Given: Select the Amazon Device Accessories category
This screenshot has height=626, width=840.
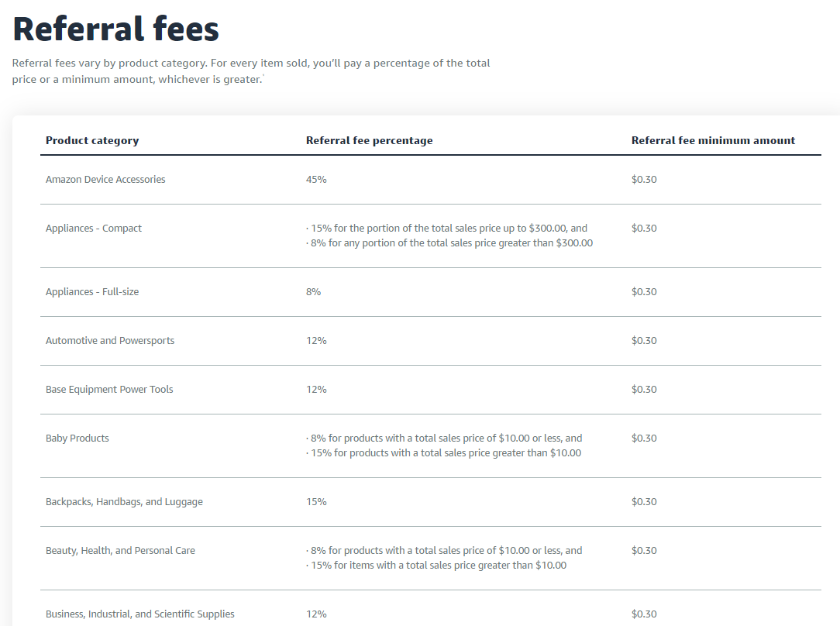Looking at the screenshot, I should 105,179.
